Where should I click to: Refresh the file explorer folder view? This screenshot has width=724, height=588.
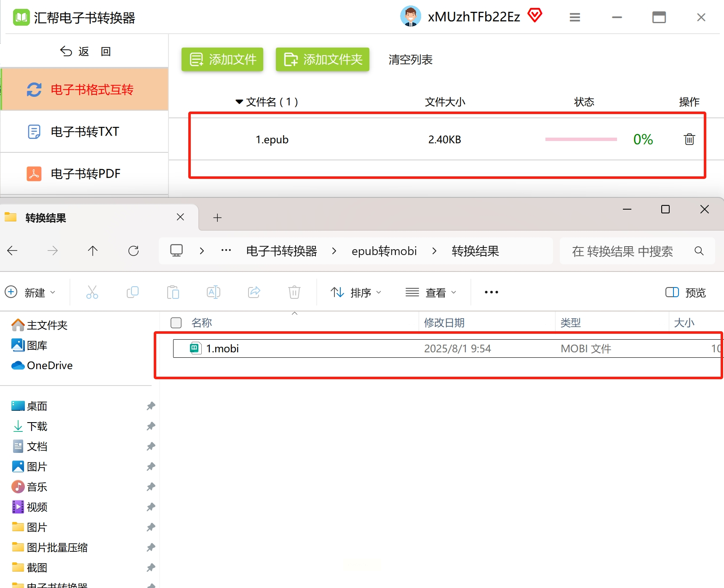(x=134, y=251)
